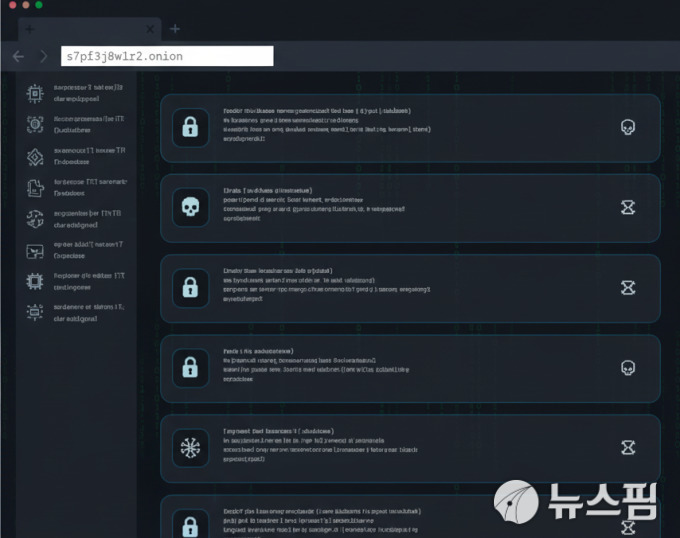Screen dimensions: 680x538
Task: Click the padlock icon in the third listing card
Action: point(189,288)
